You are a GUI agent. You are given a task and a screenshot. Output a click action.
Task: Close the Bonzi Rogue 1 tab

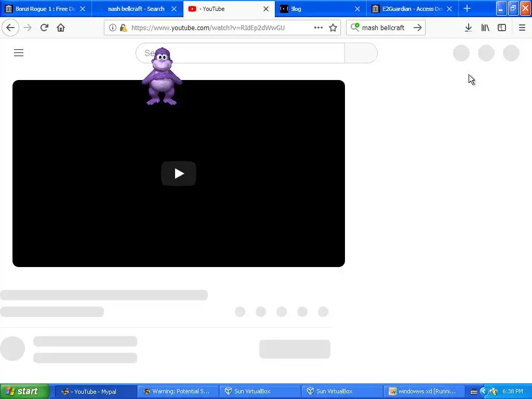[x=83, y=9]
